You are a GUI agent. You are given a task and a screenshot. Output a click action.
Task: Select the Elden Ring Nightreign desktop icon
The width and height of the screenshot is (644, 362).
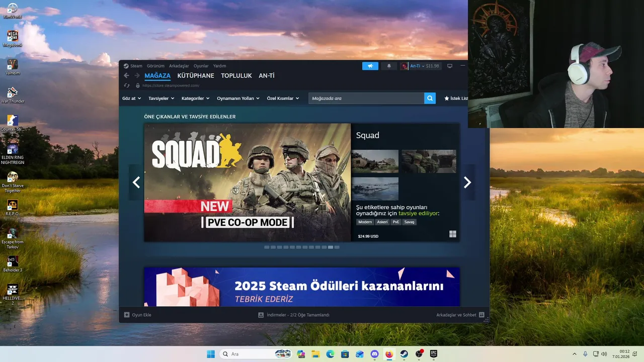point(13,153)
